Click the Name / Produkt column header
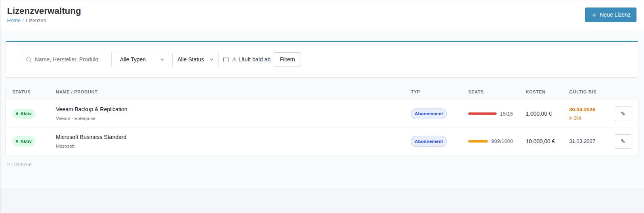The height and width of the screenshot is (213, 644). point(76,92)
